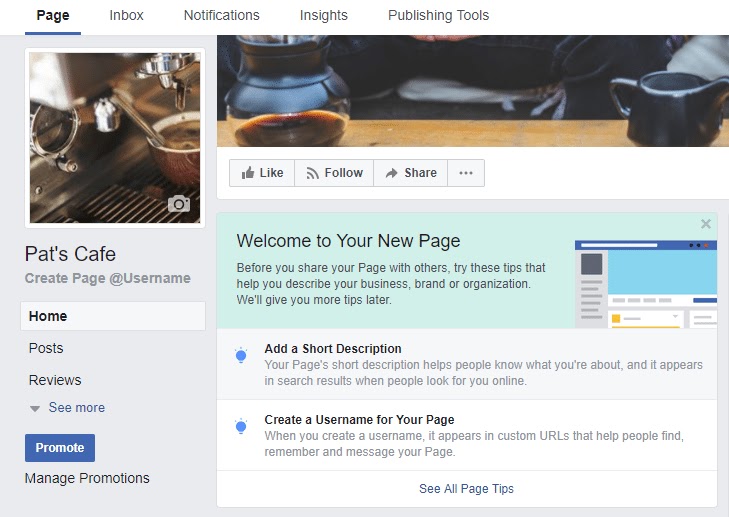Click lightbulb icon beside Add a Short Description
Image resolution: width=729 pixels, height=517 pixels.
click(x=241, y=356)
